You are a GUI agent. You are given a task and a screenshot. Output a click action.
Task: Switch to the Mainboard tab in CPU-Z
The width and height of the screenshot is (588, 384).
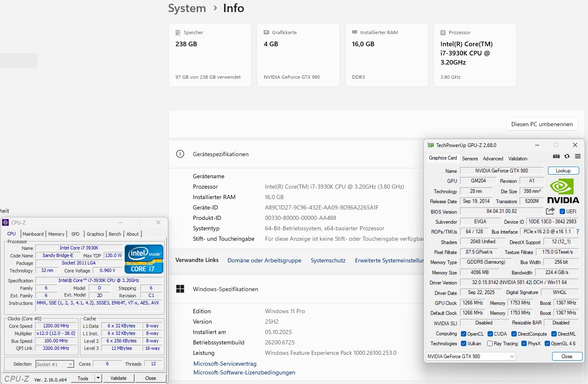click(x=33, y=234)
